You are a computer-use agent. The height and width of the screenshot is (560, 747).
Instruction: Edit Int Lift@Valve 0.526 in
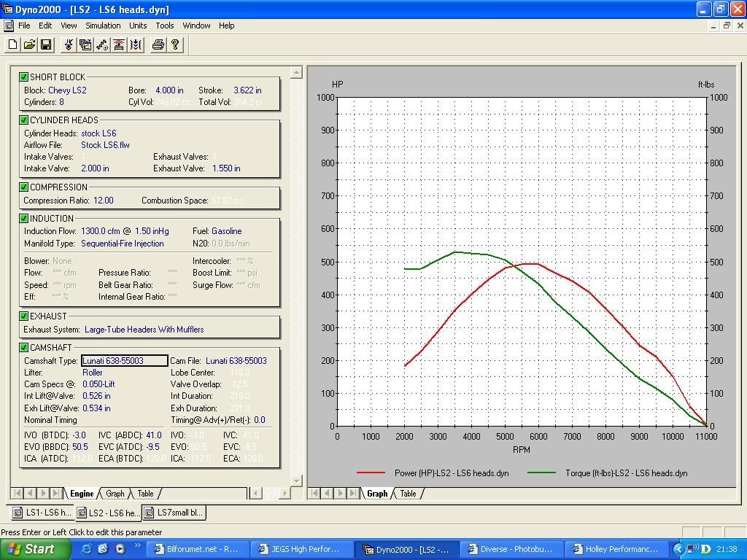pos(96,396)
